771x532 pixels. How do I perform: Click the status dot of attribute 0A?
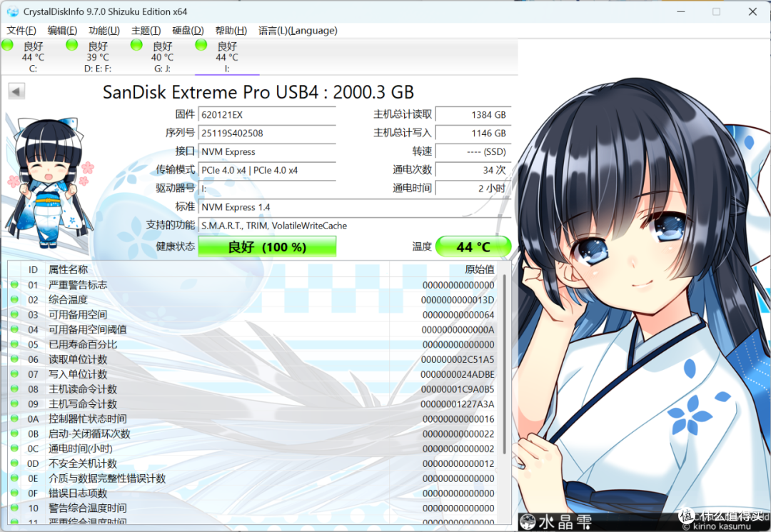(14, 418)
